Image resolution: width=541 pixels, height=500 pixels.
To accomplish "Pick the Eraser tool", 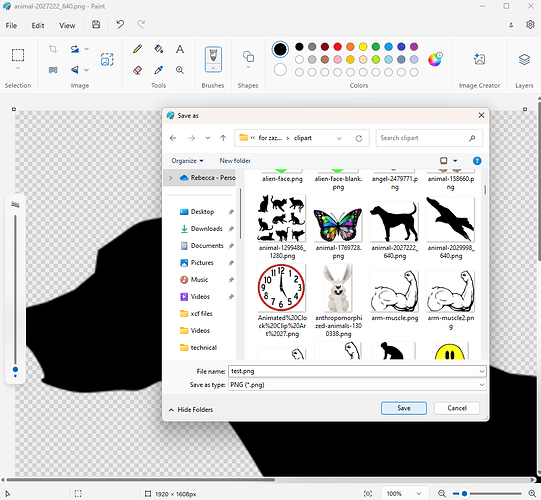I will point(137,70).
